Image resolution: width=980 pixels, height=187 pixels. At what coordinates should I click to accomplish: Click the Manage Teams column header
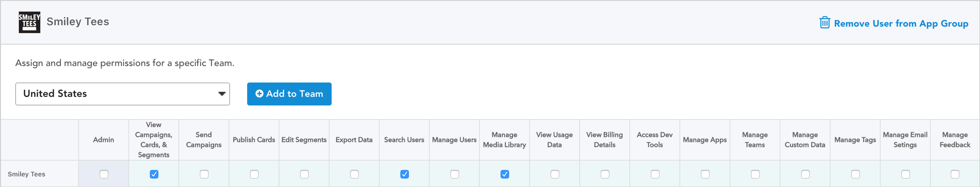pos(755,140)
